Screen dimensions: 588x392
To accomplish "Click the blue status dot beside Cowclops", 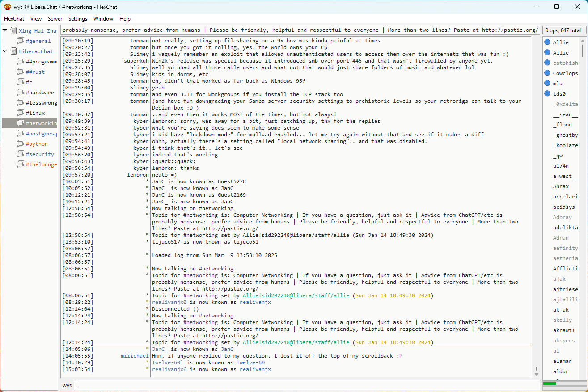I will [547, 73].
